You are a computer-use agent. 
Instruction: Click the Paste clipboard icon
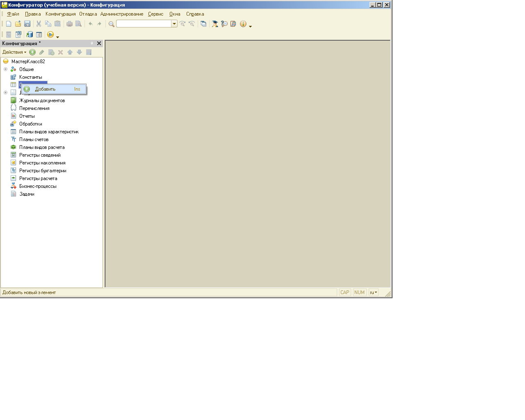pyautogui.click(x=58, y=24)
